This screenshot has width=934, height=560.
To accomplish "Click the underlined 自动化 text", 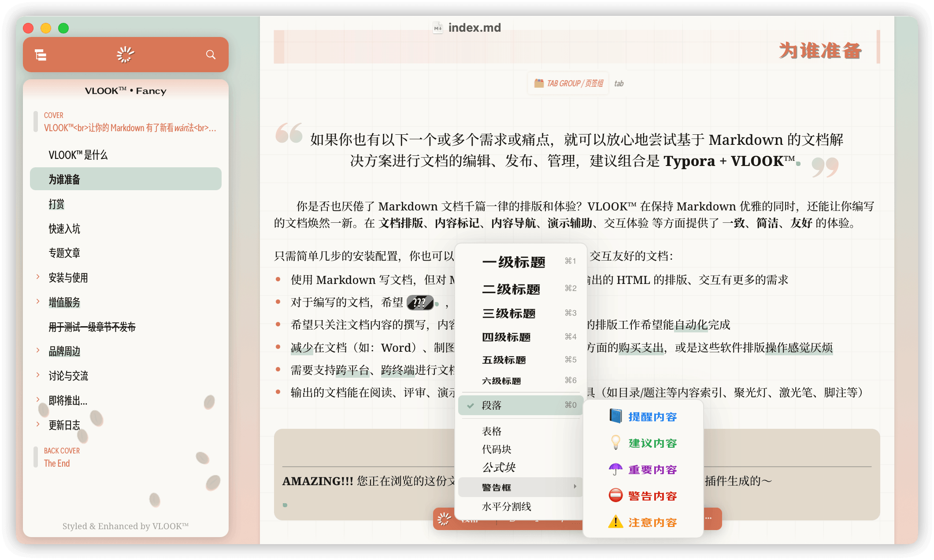I will [x=691, y=325].
